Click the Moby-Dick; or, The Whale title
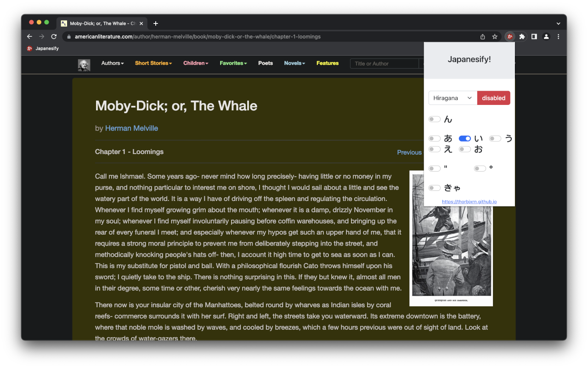 pos(176,106)
